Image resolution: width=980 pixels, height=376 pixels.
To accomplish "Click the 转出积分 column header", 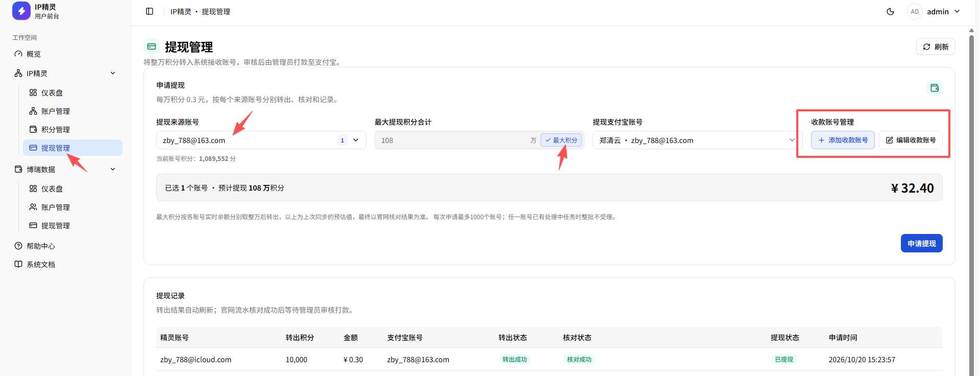I will point(300,337).
